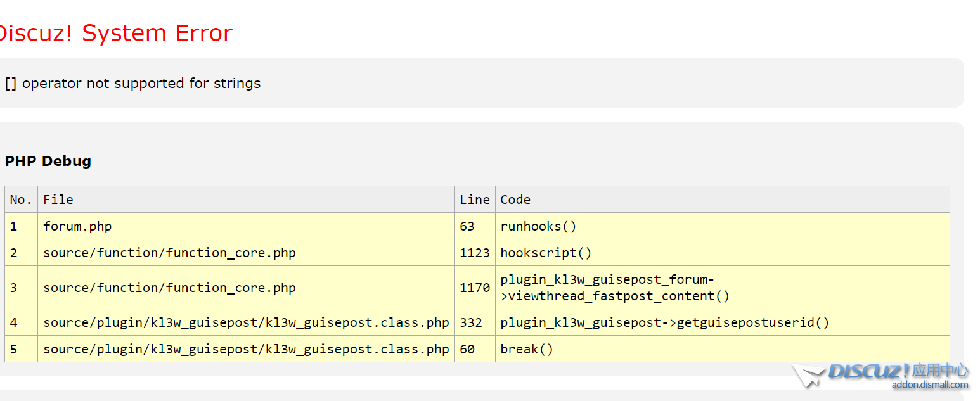
Task: Select line number 332 cell
Action: (x=471, y=322)
